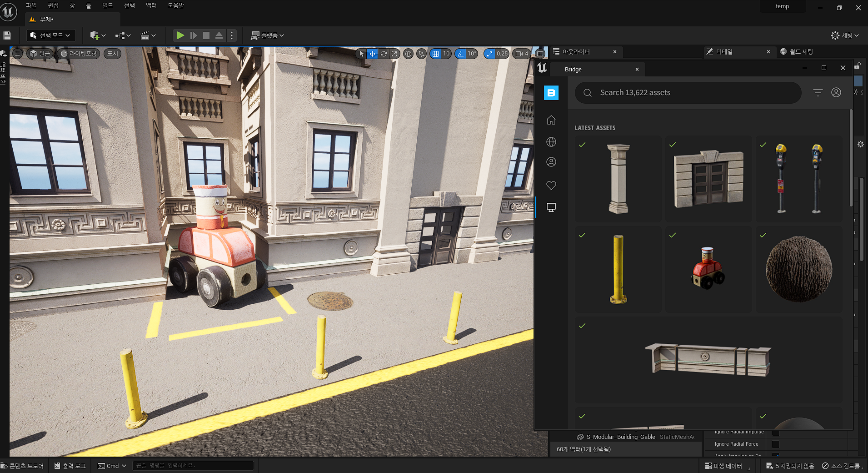The width and height of the screenshot is (868, 473).
Task: Open the 툴 menu
Action: [x=89, y=5]
